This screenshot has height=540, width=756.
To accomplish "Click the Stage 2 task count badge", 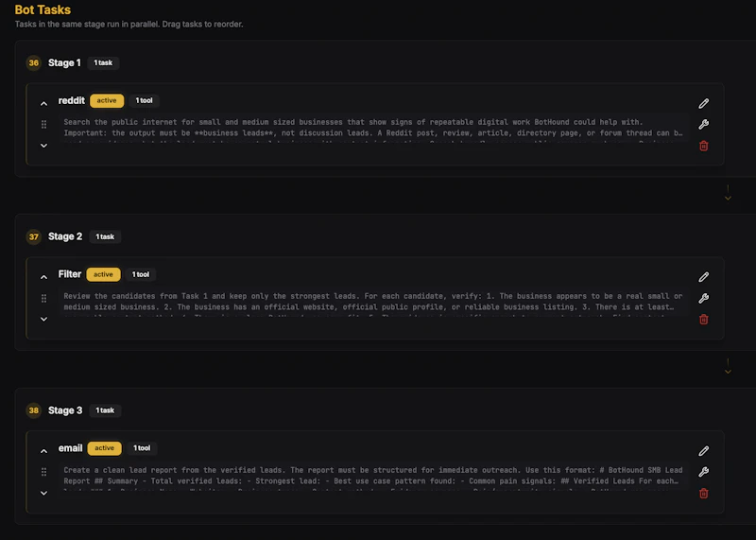I will point(105,236).
